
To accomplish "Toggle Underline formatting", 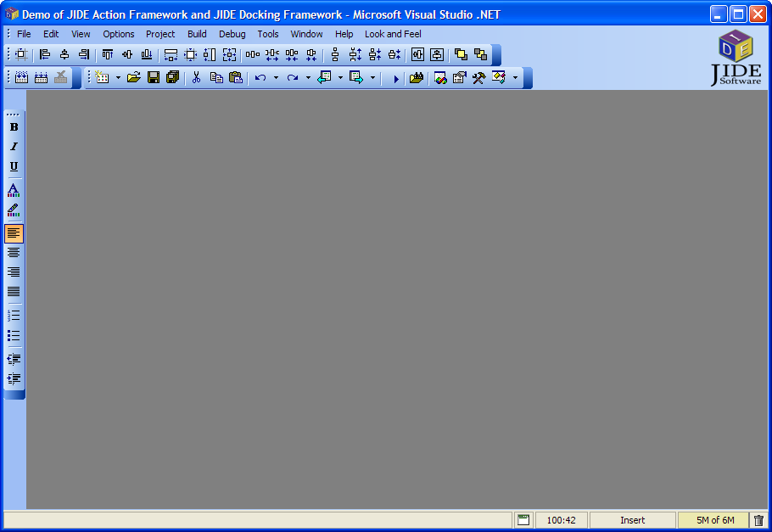I will click(x=14, y=166).
